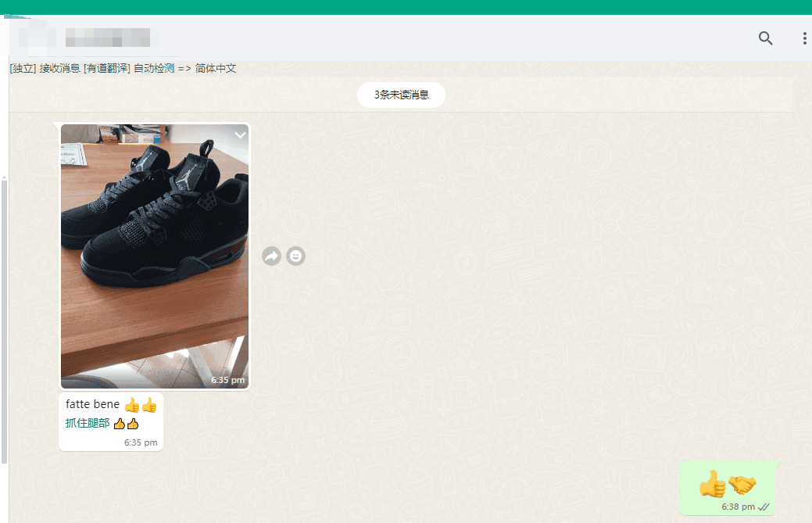The image size is (812, 523).
Task: Expand the dropdown chevron on sneakers photo
Action: (x=240, y=135)
